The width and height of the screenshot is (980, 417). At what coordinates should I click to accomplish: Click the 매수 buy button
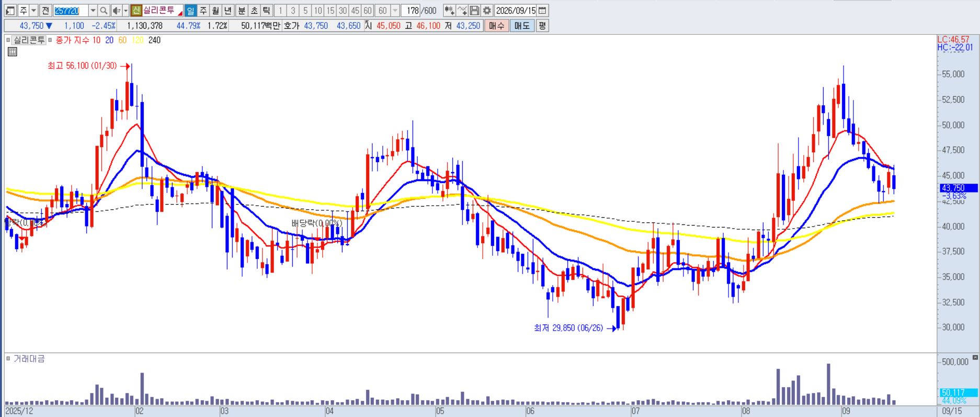pos(497,26)
